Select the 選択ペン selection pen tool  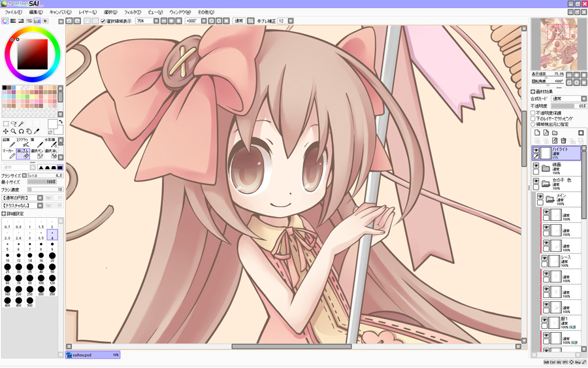coord(37,154)
